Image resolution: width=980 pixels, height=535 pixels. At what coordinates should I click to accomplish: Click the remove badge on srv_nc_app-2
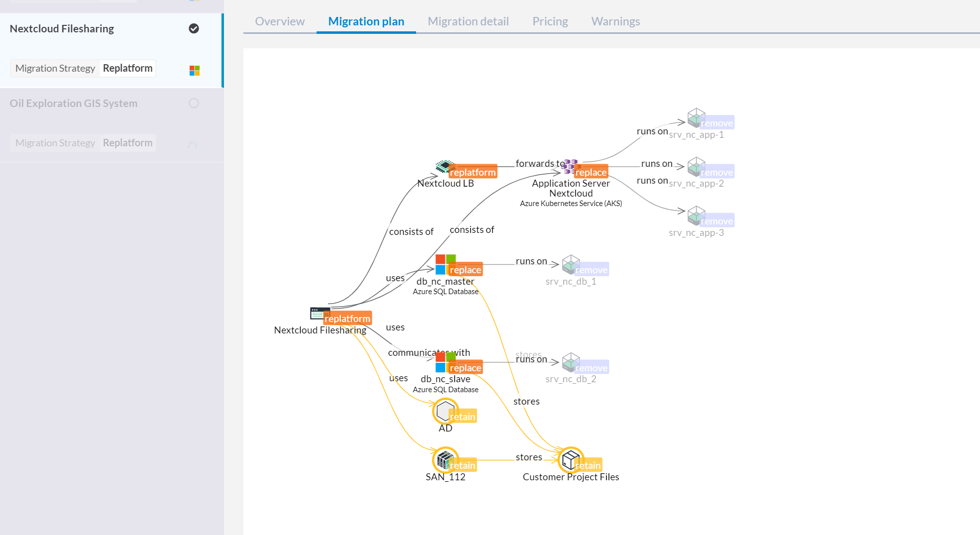pyautogui.click(x=717, y=172)
